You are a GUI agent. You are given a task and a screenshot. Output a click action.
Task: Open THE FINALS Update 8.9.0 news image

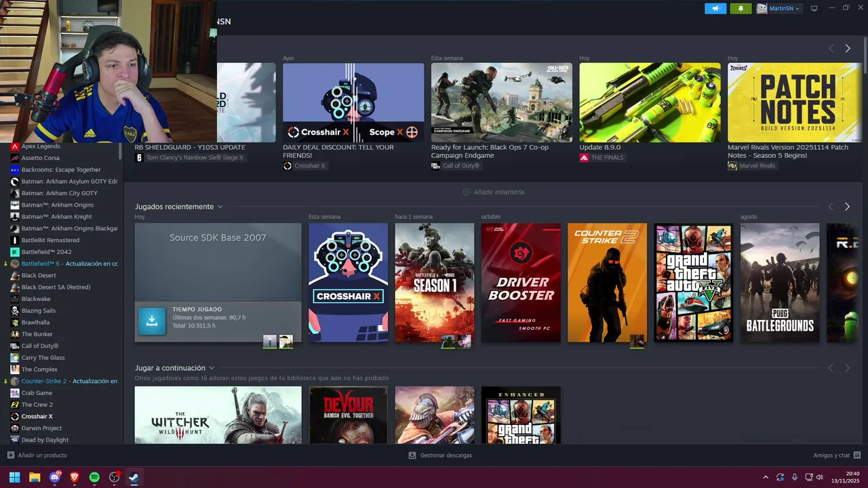(x=650, y=102)
